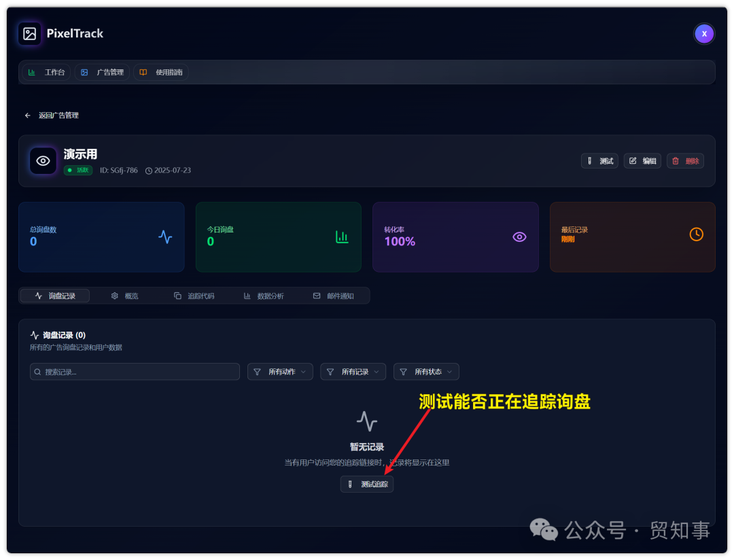Click the 活跃 status badge
Image resolution: width=734 pixels, height=560 pixels.
click(78, 170)
